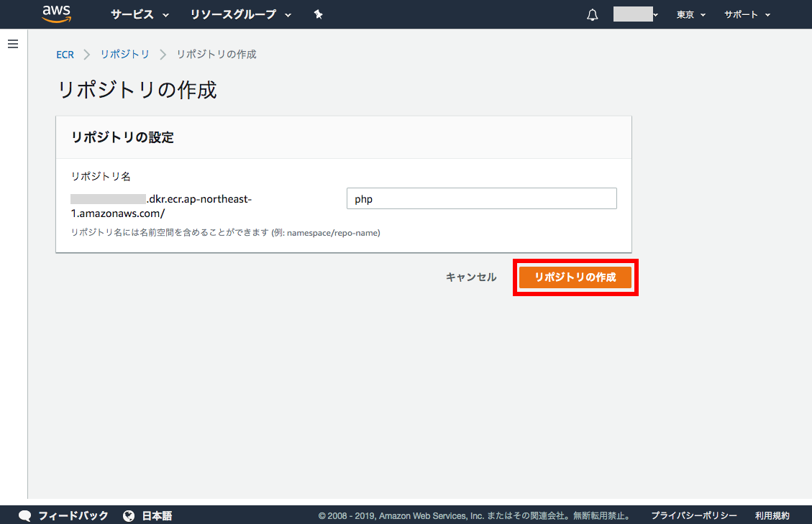The image size is (812, 524).
Task: Click the repository name input field
Action: pyautogui.click(x=482, y=198)
